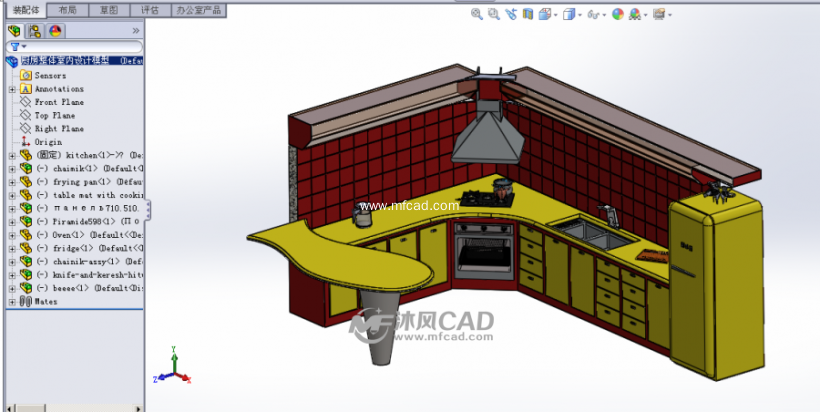The width and height of the screenshot is (820, 412).
Task: Open the Hide/Show Items dropdown arrow
Action: 604,15
